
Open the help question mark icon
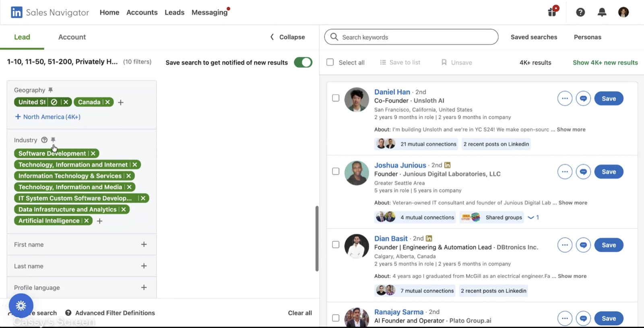[580, 12]
